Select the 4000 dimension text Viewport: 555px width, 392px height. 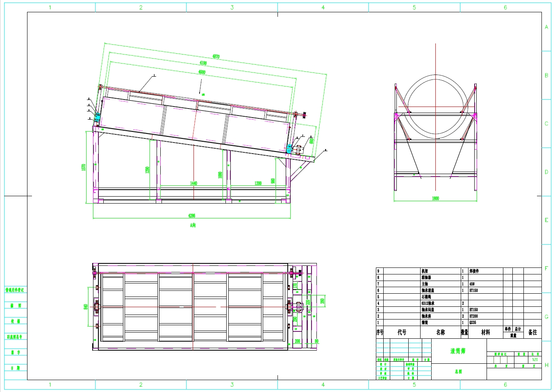(202, 72)
